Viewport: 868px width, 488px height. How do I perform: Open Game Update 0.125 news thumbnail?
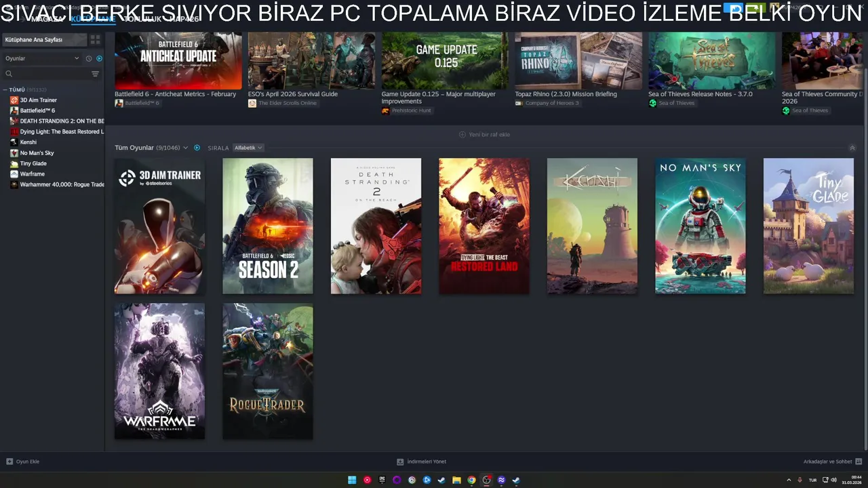(445, 61)
